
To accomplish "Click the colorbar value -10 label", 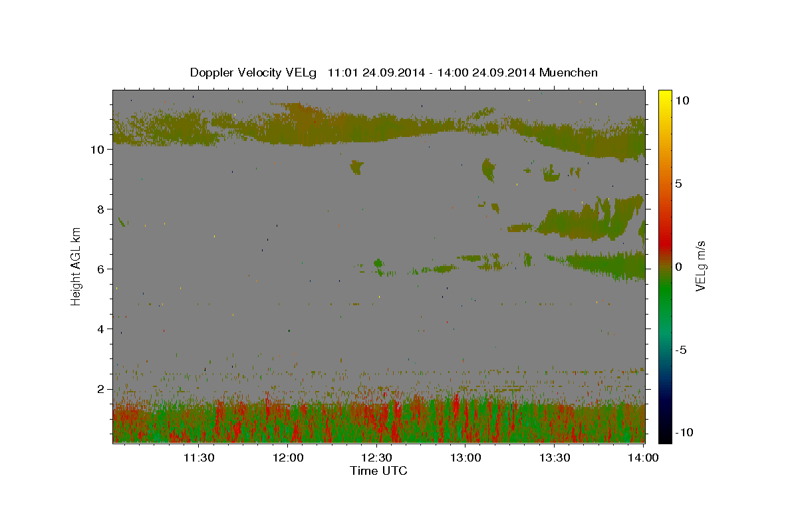I will tap(683, 432).
